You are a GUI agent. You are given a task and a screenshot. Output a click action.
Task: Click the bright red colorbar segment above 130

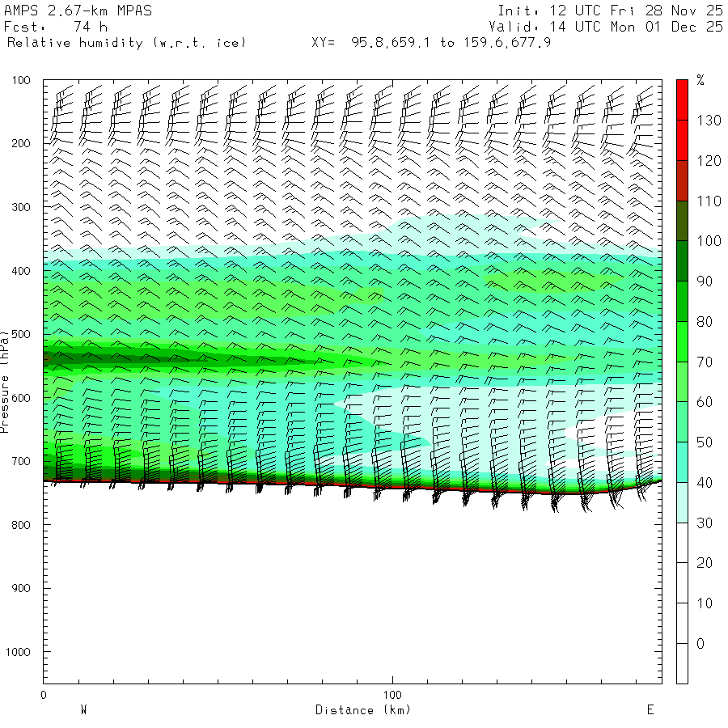click(x=682, y=100)
